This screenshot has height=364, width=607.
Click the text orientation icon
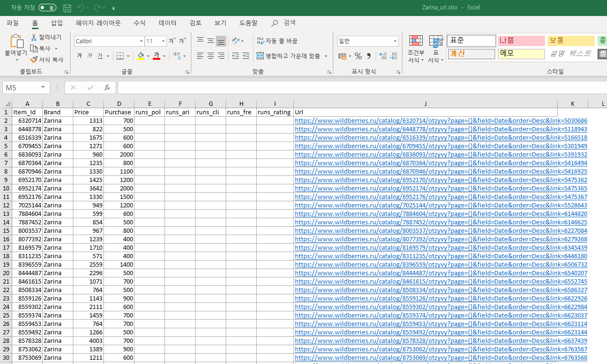236,41
